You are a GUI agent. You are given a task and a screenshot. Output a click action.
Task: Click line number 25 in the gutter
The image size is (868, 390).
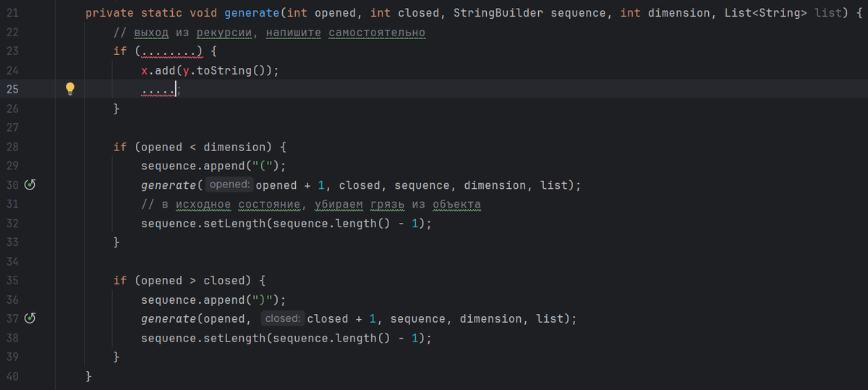(x=13, y=89)
